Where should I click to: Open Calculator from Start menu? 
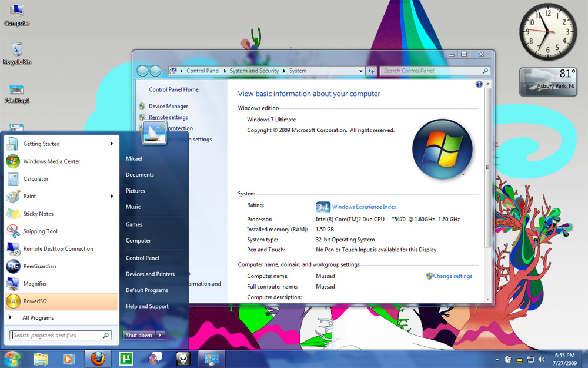pos(62,179)
